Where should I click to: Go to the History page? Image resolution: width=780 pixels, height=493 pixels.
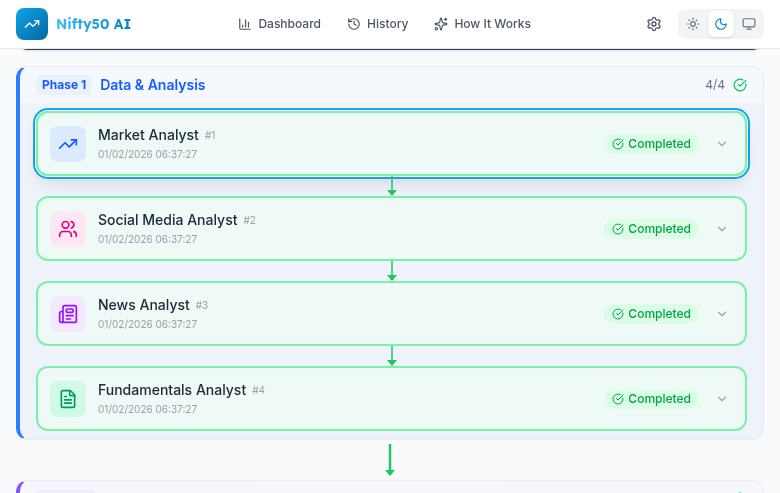click(x=378, y=24)
